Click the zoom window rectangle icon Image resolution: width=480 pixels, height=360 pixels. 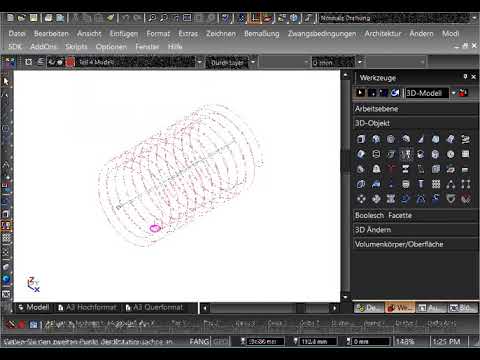click(187, 18)
